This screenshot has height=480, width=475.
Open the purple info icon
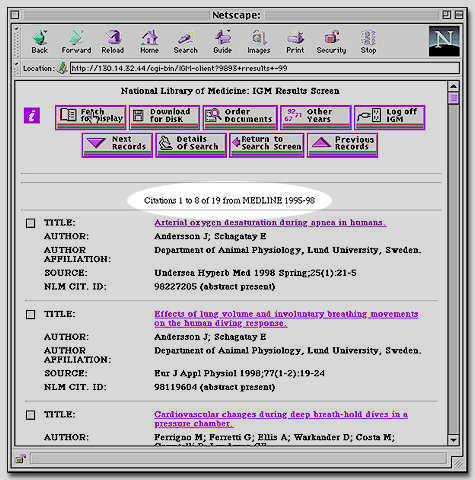tap(32, 116)
